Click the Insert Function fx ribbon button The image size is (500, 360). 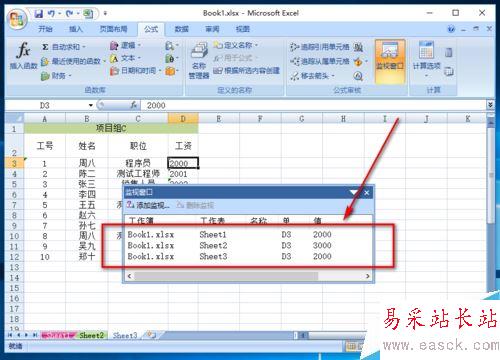[x=23, y=57]
